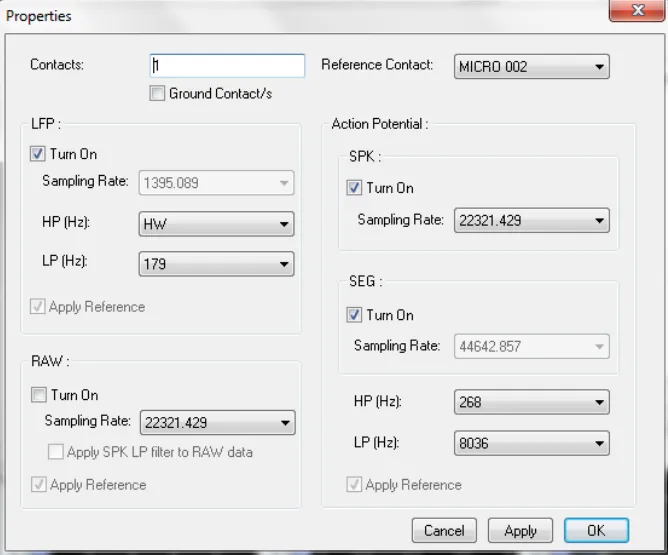
Task: Choose the SPK Sampling Rate dropdown
Action: tap(531, 221)
